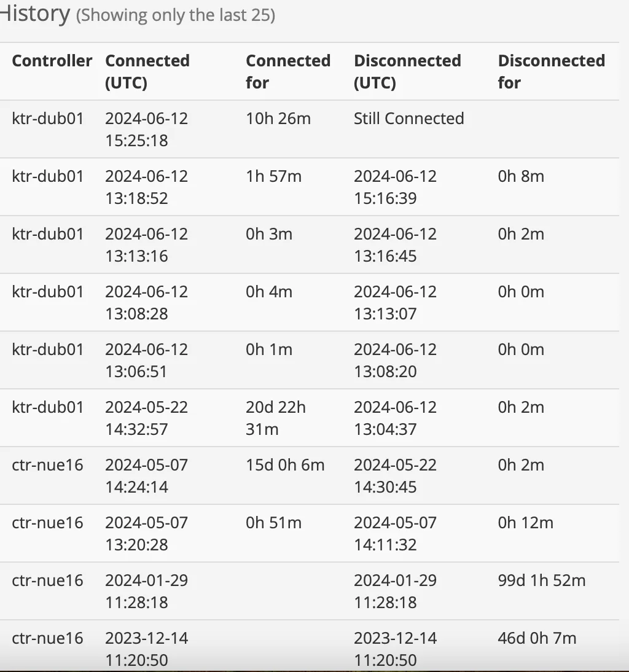629x672 pixels.
Task: Click the 2024-06-12 15:25:18 connected timestamp
Action: (146, 129)
